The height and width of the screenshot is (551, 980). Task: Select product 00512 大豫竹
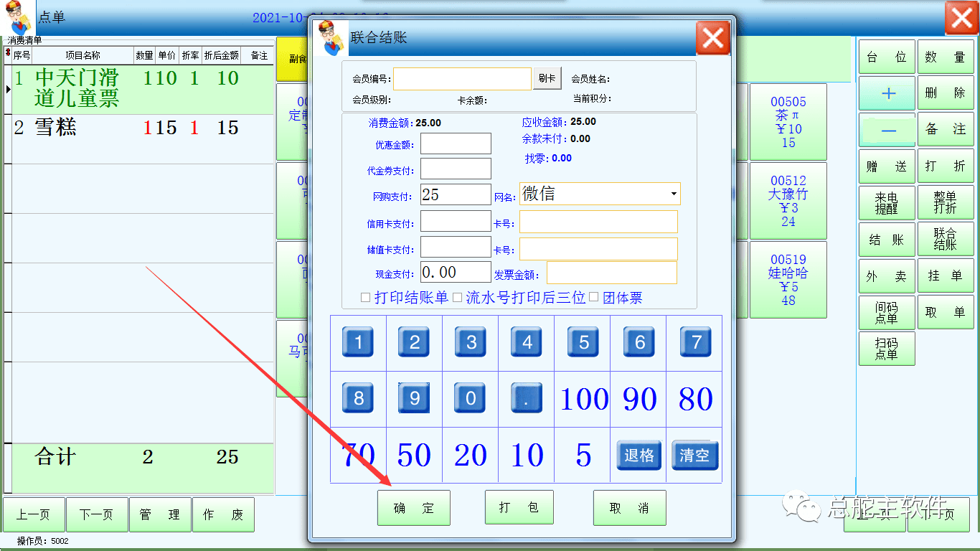[788, 201]
